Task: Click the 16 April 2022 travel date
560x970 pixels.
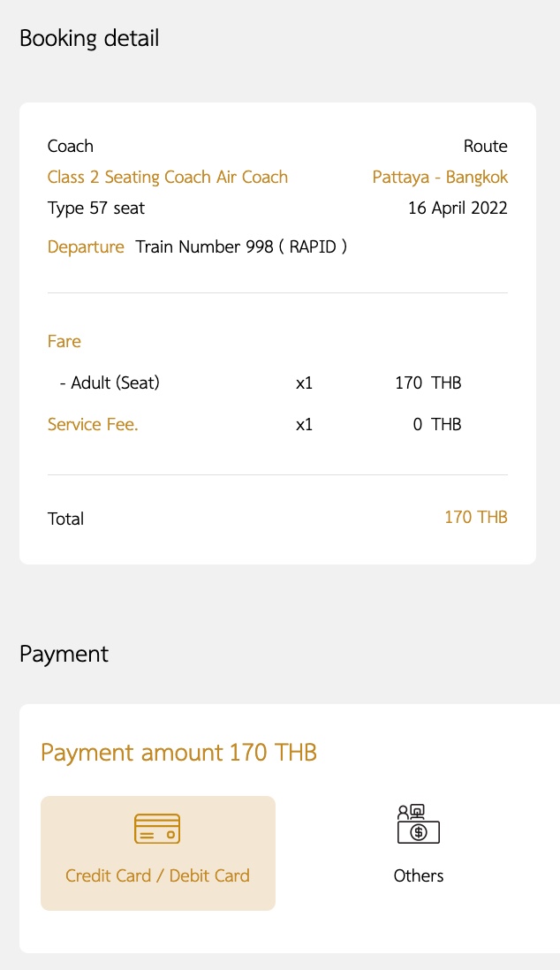Action: pos(458,209)
